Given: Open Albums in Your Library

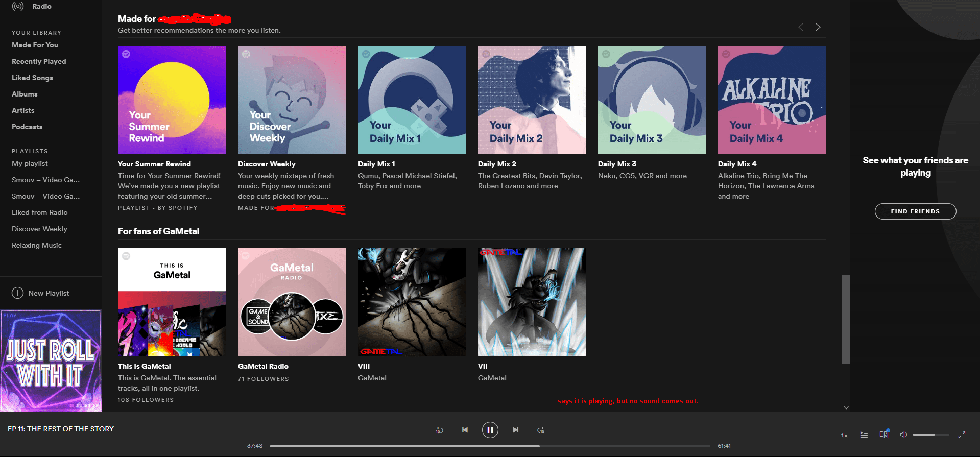Looking at the screenshot, I should [x=25, y=94].
